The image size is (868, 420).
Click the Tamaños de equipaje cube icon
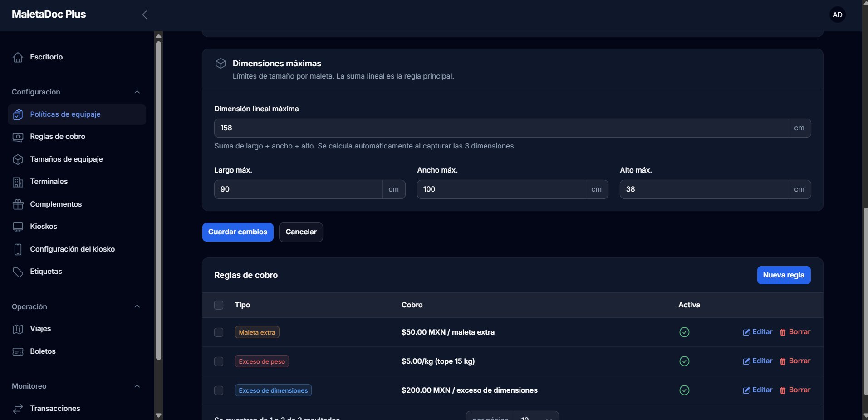click(18, 159)
